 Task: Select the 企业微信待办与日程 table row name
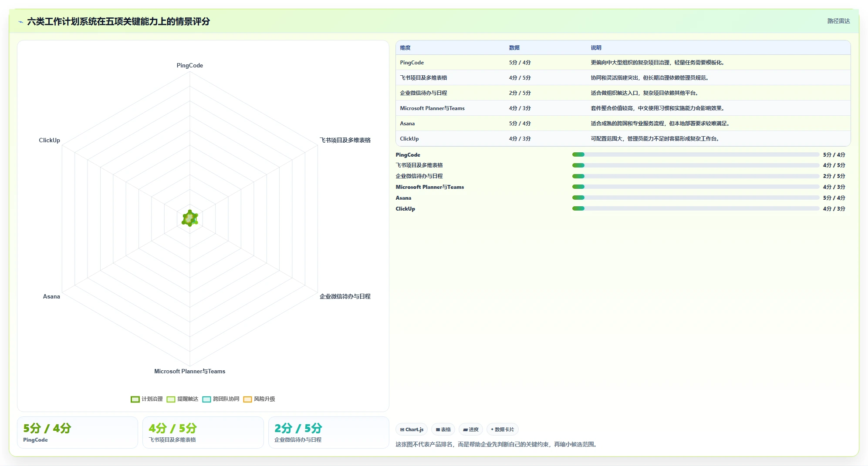[x=423, y=93]
